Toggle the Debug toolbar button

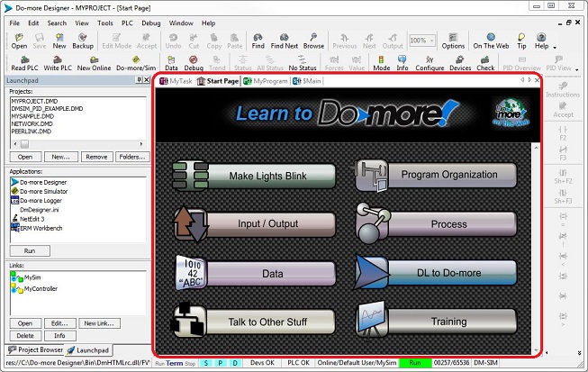click(x=194, y=62)
